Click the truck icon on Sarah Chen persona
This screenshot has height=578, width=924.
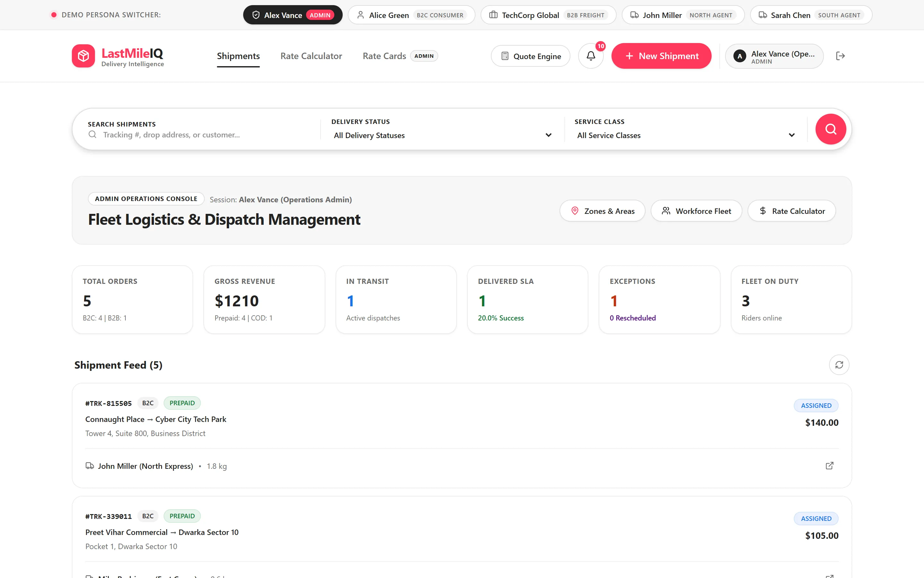click(763, 15)
